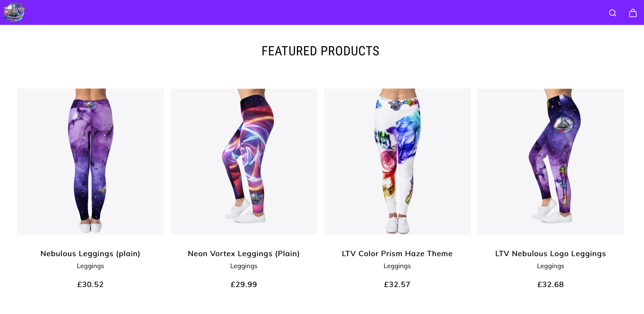Screen dimensions: 644x314
Task: Click the LTV Nebulous Logo Leggings title
Action: pos(550,254)
